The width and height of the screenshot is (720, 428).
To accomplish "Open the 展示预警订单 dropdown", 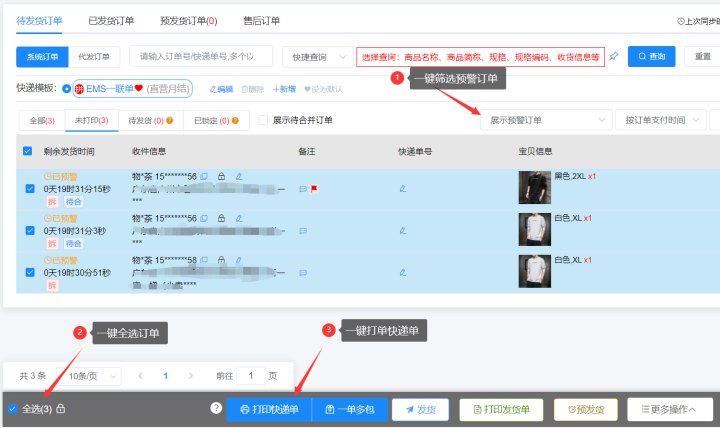I will pos(546,120).
